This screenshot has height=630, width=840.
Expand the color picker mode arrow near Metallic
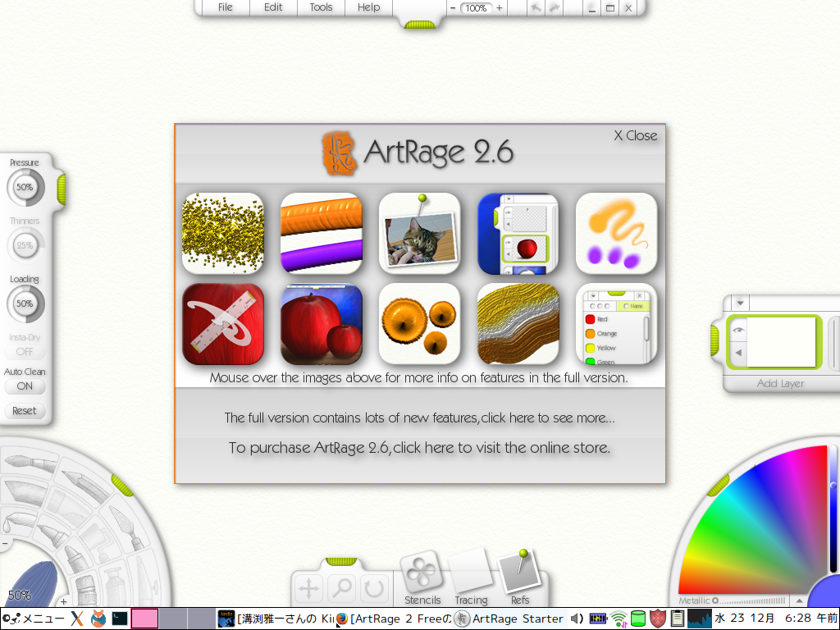(x=799, y=600)
